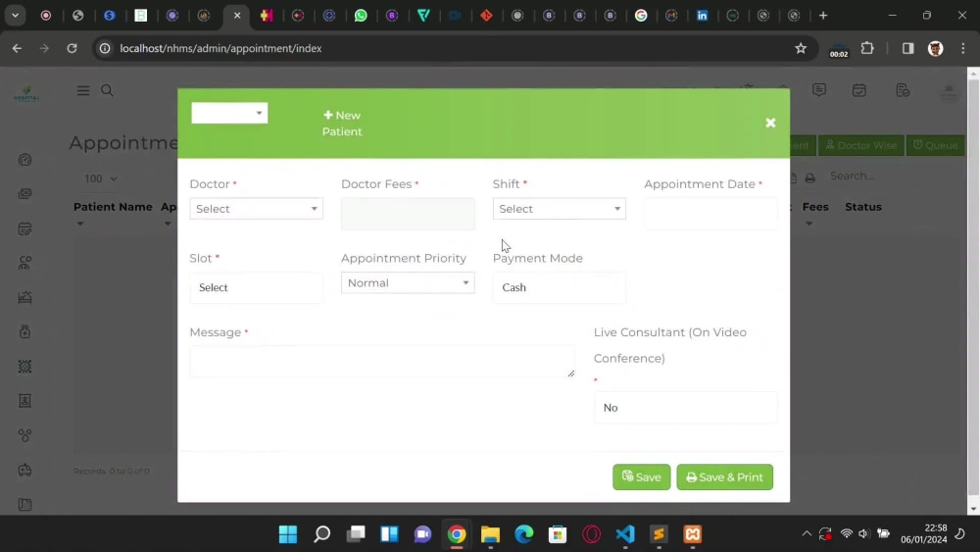Open the ambulance sidebar icon

pos(25,470)
